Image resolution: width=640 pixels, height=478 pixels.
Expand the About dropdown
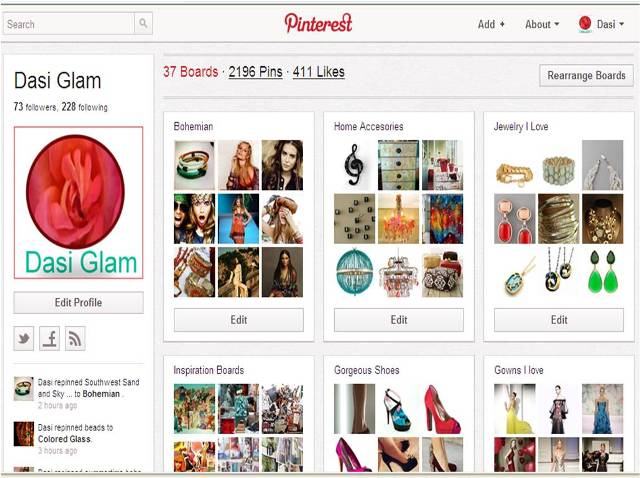tap(542, 24)
